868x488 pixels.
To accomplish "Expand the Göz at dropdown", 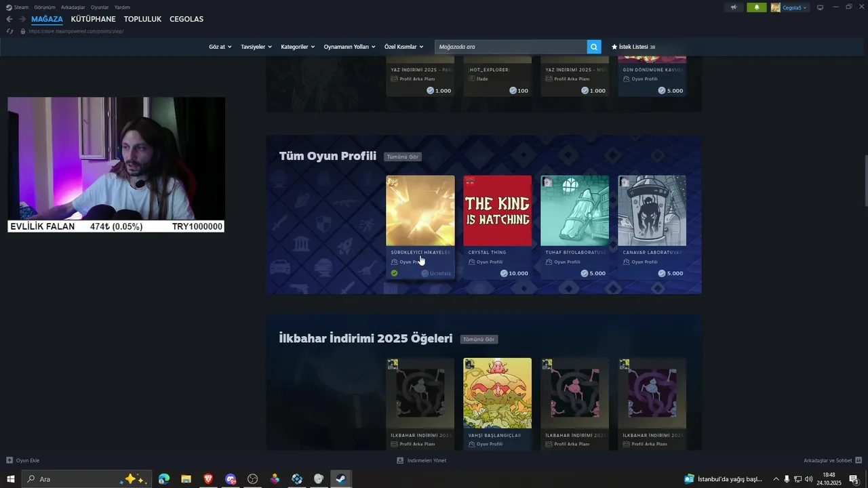I will [220, 47].
